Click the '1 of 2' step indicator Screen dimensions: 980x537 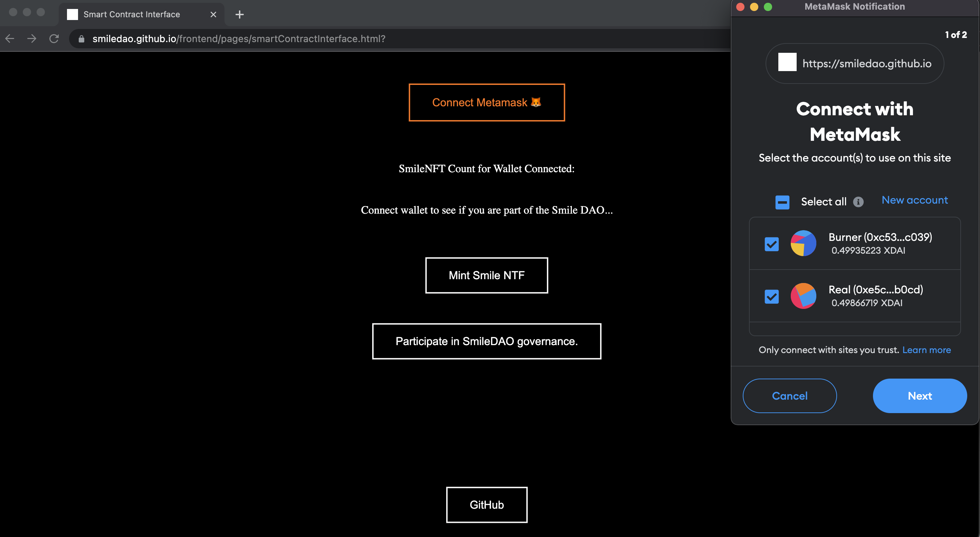click(955, 35)
